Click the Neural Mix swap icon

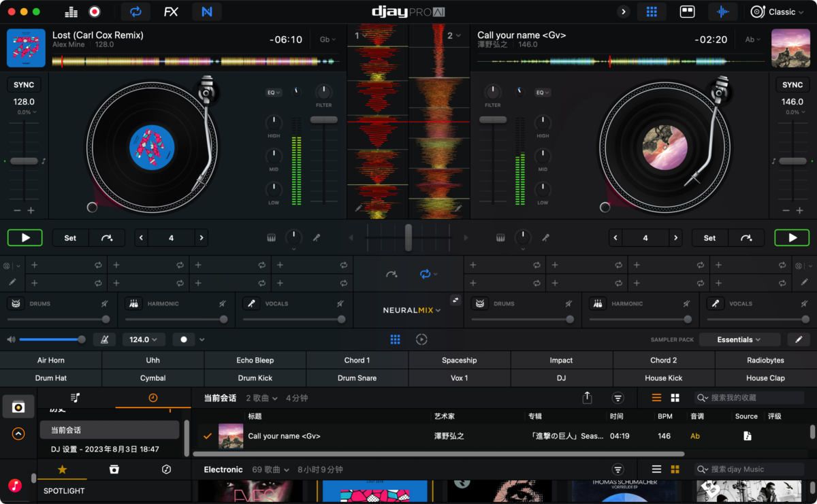(455, 300)
